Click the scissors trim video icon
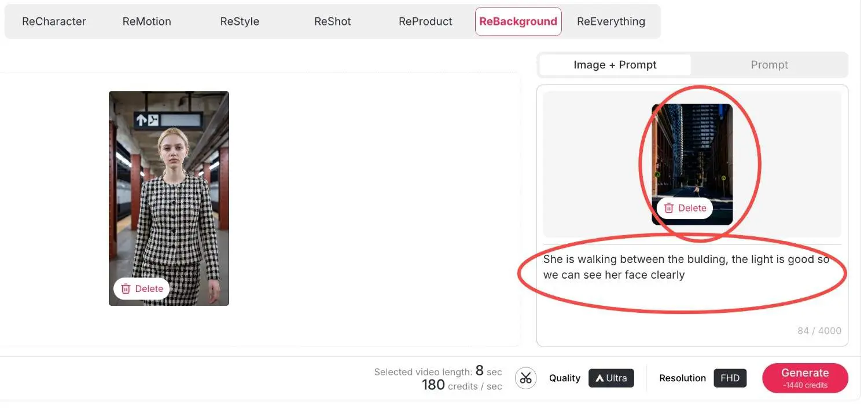The width and height of the screenshot is (868, 413). (x=525, y=378)
